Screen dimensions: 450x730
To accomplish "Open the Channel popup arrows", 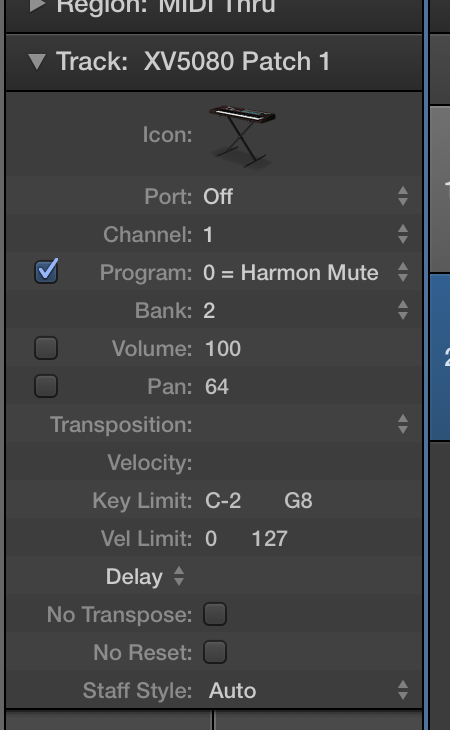I will click(403, 234).
